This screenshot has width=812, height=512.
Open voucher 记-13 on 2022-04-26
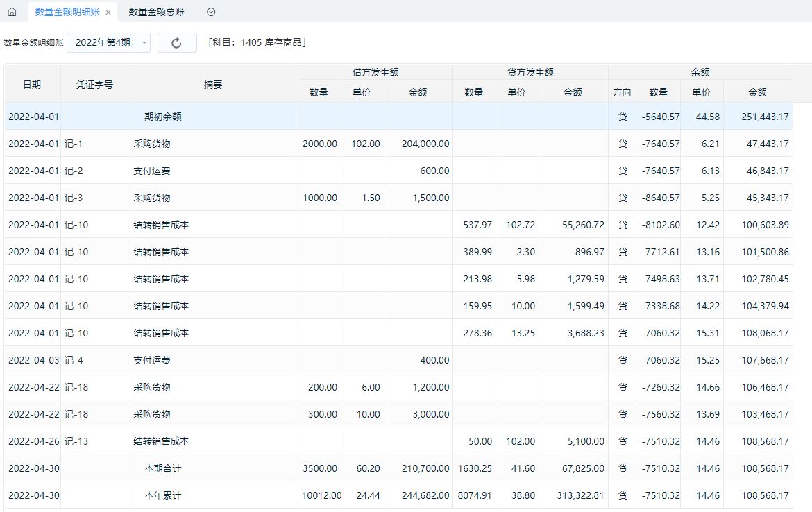[x=76, y=442]
